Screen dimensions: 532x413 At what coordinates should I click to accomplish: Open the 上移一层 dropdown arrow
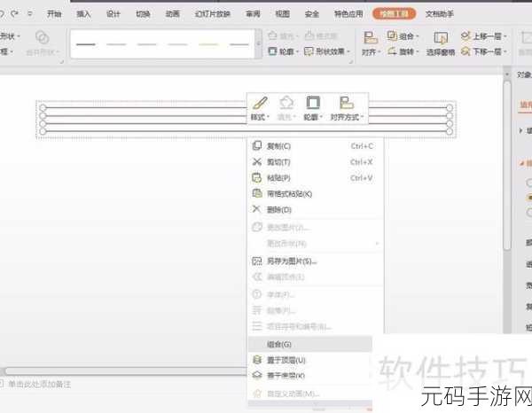tap(505, 36)
